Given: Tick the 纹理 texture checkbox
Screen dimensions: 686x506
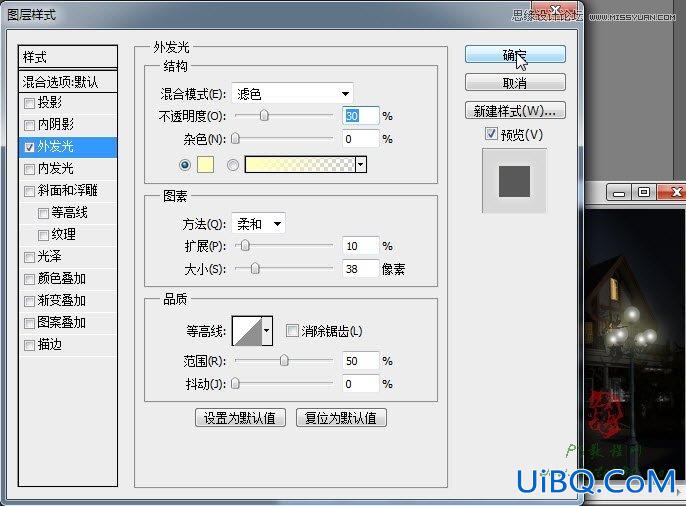Looking at the screenshot, I should coord(43,235).
